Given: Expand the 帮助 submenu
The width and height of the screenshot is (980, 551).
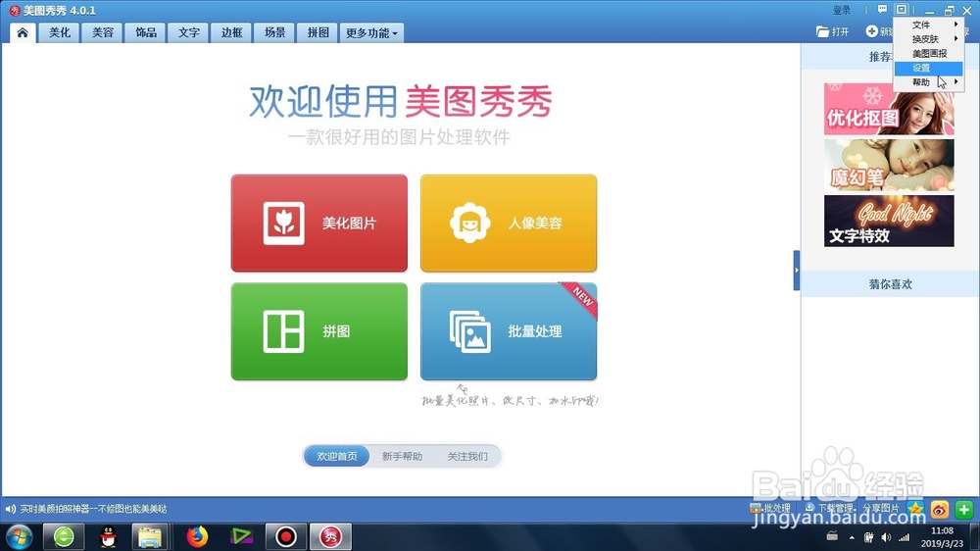Looking at the screenshot, I should click(928, 82).
